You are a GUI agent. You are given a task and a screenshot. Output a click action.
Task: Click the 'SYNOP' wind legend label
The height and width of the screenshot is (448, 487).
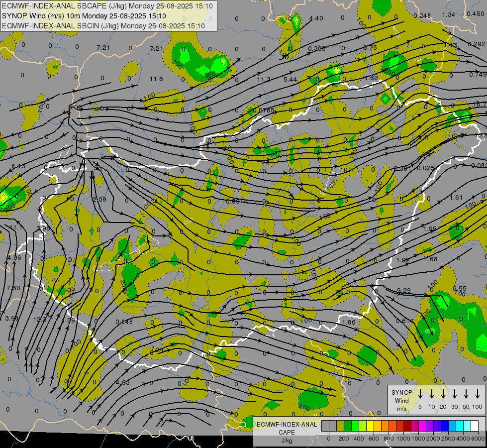coord(401,392)
